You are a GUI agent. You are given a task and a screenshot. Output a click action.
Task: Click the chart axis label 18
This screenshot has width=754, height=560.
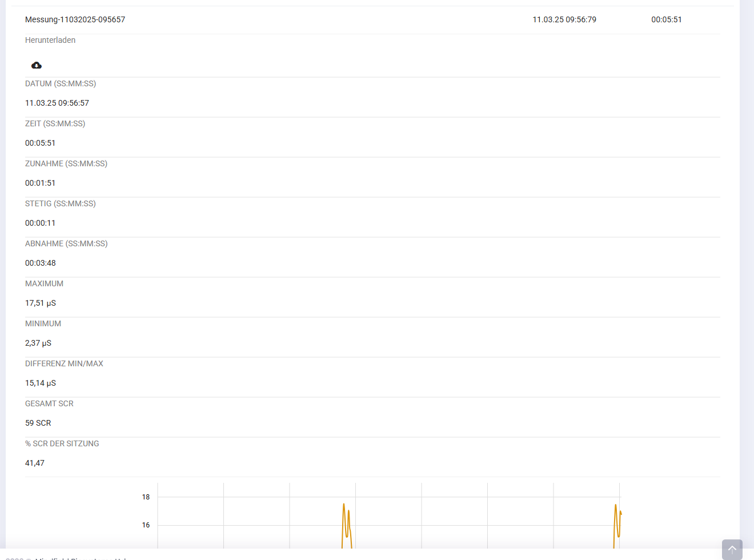[x=146, y=497]
